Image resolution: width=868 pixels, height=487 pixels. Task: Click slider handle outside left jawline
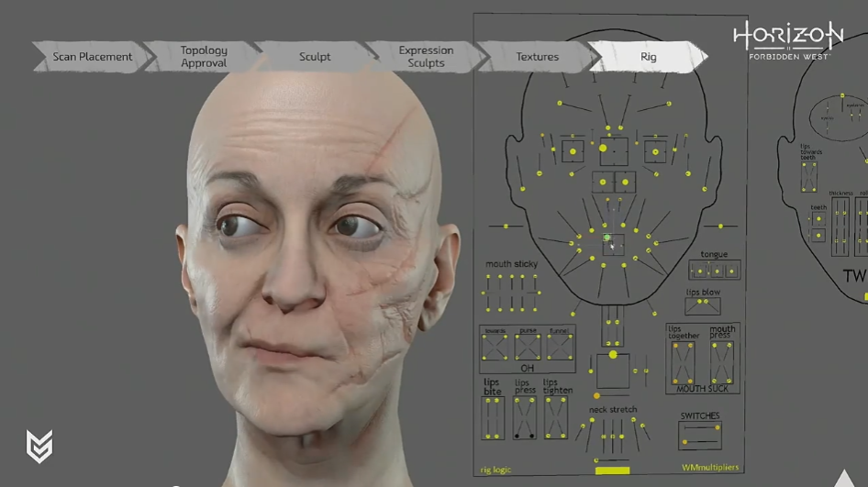[506, 227]
